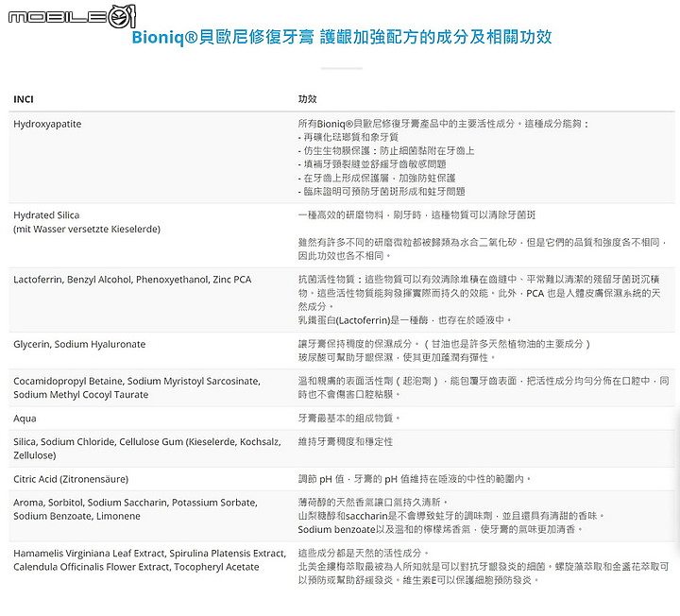Click the 再礦化琺瑯質和象牙質 bullet line
Image resolution: width=680 pixels, height=616 pixels.
348,138
